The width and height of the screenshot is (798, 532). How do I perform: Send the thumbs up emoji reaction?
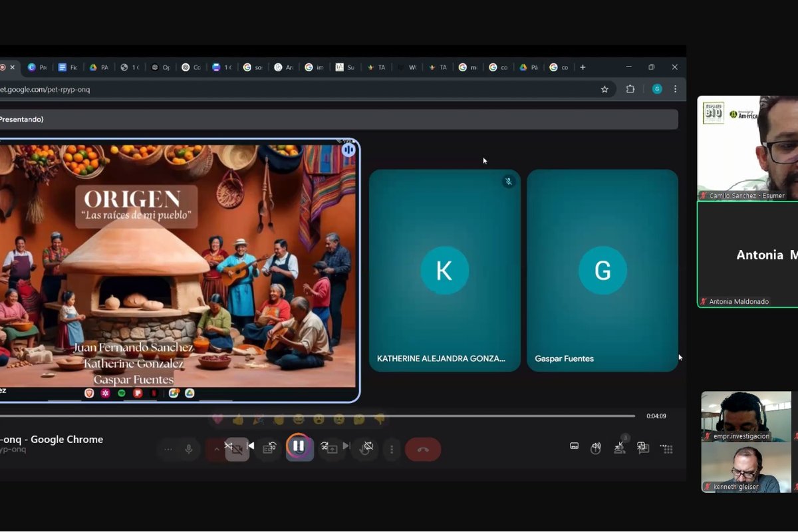(x=237, y=420)
